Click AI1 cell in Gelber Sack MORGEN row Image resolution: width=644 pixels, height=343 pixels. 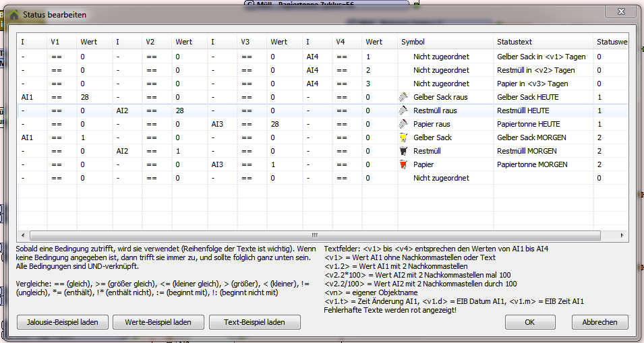[32, 138]
